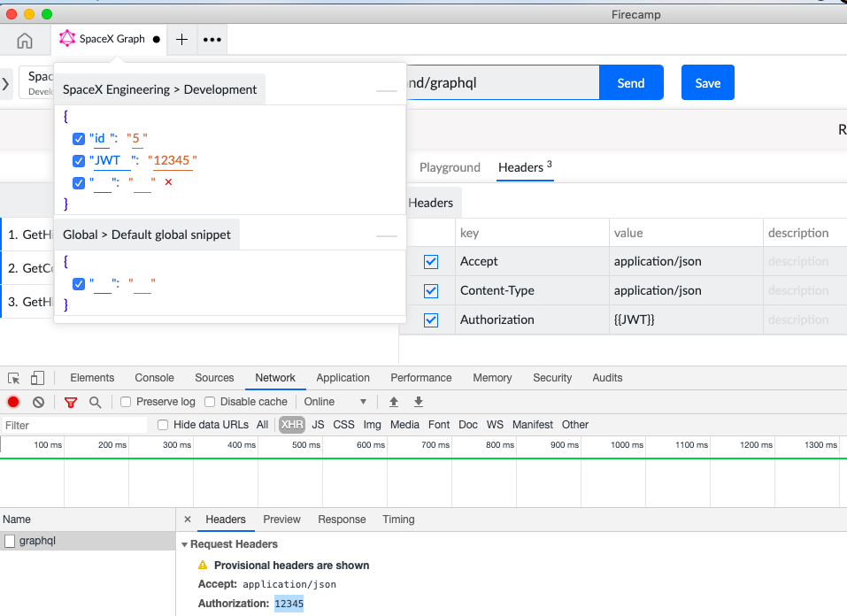Filter requests by CSS type
The height and width of the screenshot is (616, 847).
[343, 425]
